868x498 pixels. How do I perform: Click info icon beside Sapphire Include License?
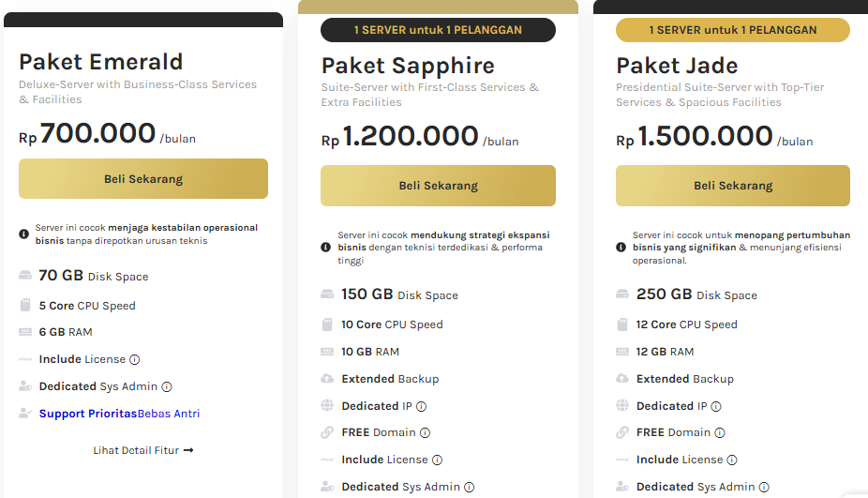(437, 460)
